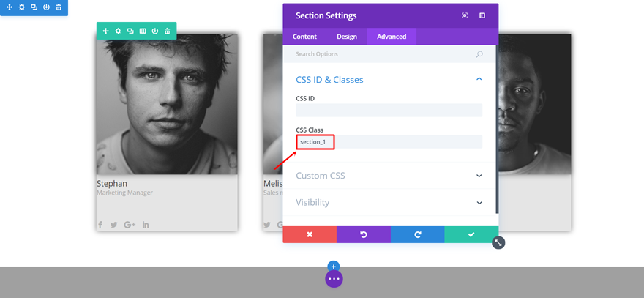Switch to the Design tab
This screenshot has width=644, height=298.
coord(347,37)
